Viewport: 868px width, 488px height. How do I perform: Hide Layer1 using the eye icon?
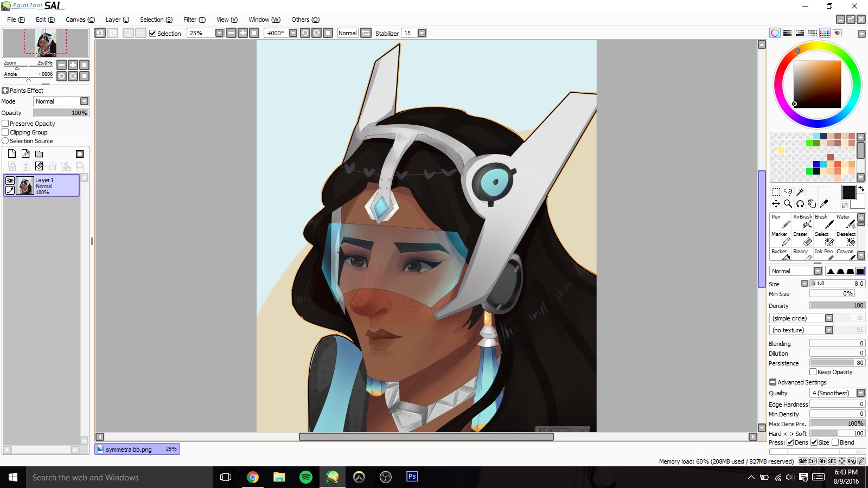(x=10, y=181)
